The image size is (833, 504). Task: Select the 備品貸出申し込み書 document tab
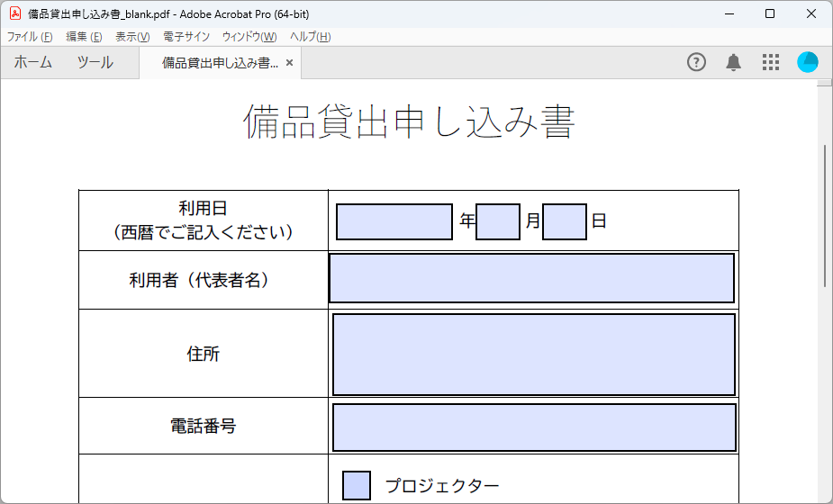pyautogui.click(x=220, y=63)
